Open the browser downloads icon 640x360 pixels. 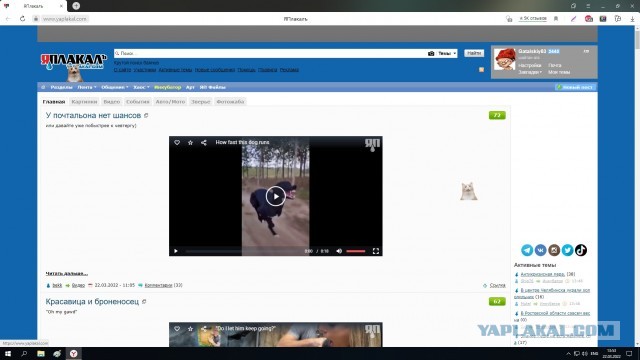tap(632, 19)
